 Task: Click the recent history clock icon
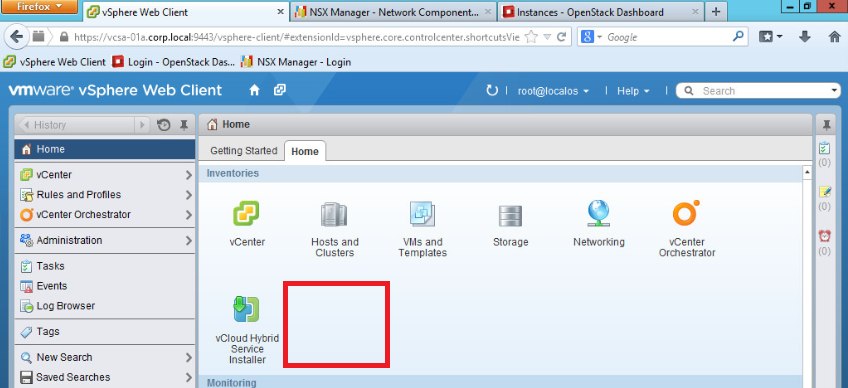[163, 125]
